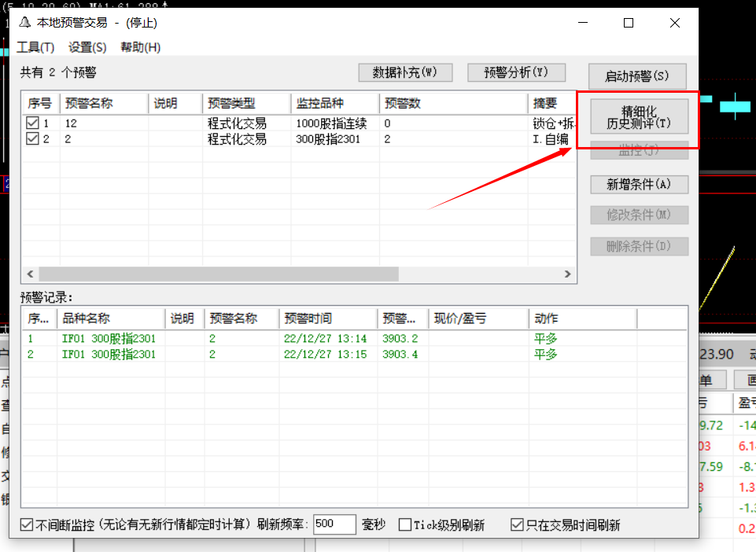Click the 刷新频率 input field

334,525
